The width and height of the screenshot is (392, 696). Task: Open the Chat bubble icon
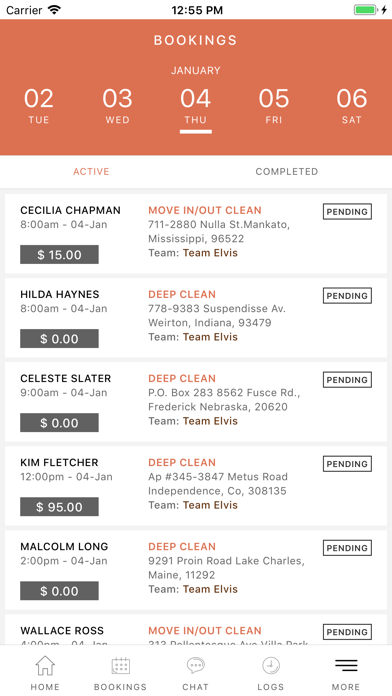(195, 666)
